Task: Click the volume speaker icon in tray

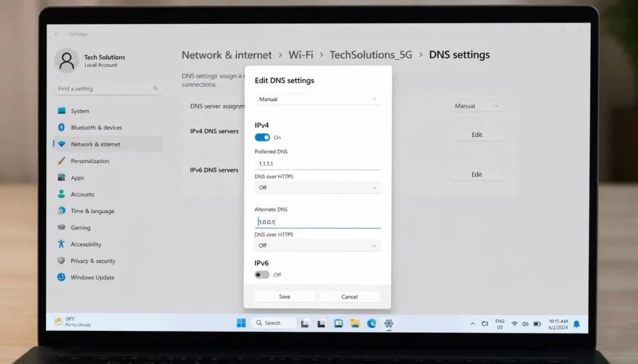Action: coord(525,324)
